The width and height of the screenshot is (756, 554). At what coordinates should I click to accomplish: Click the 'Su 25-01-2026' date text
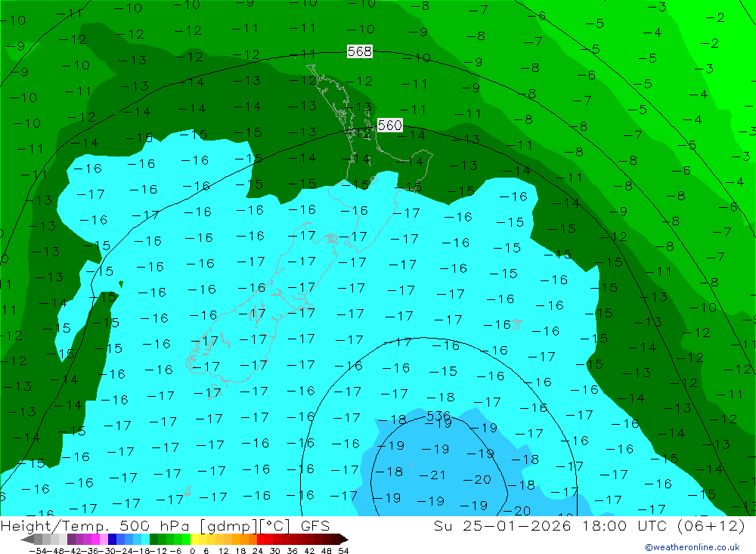click(x=502, y=525)
